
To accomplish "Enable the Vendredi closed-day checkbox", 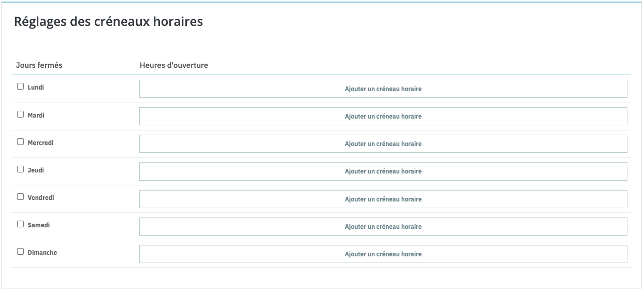I will (21, 197).
